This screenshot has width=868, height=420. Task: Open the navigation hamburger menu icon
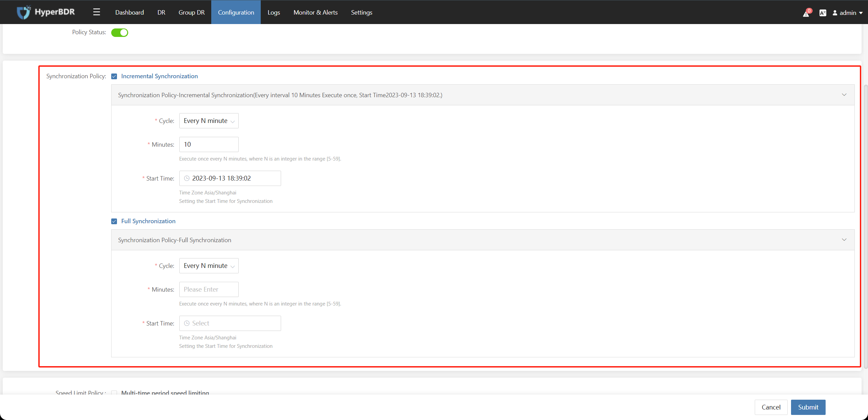point(97,12)
